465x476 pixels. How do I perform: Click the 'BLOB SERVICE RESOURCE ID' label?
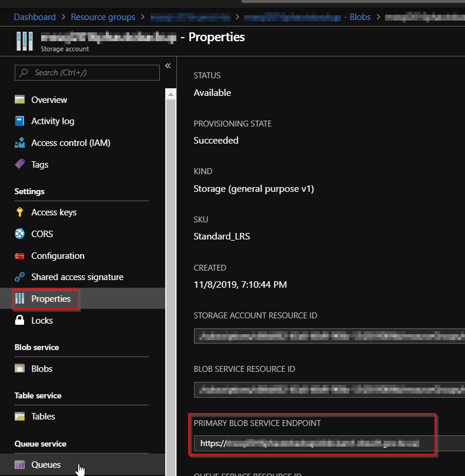click(x=245, y=369)
